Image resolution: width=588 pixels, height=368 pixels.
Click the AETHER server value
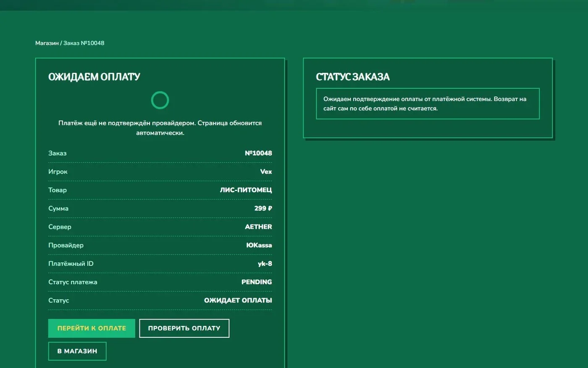[x=258, y=227]
